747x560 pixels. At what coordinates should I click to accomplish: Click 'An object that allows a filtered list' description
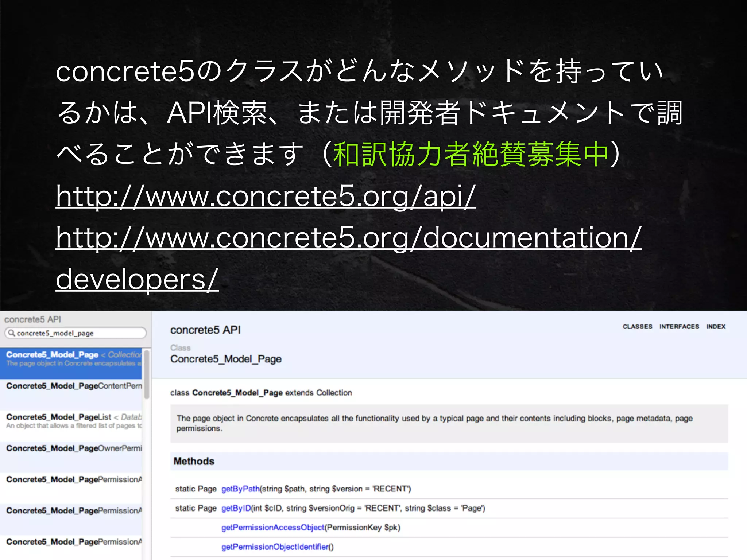(x=74, y=426)
